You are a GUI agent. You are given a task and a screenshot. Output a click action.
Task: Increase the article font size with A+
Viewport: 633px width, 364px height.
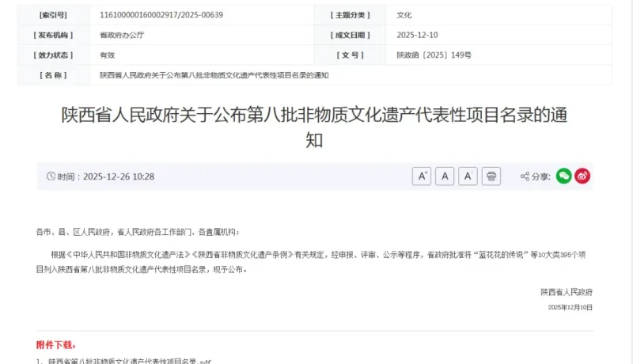tap(421, 176)
